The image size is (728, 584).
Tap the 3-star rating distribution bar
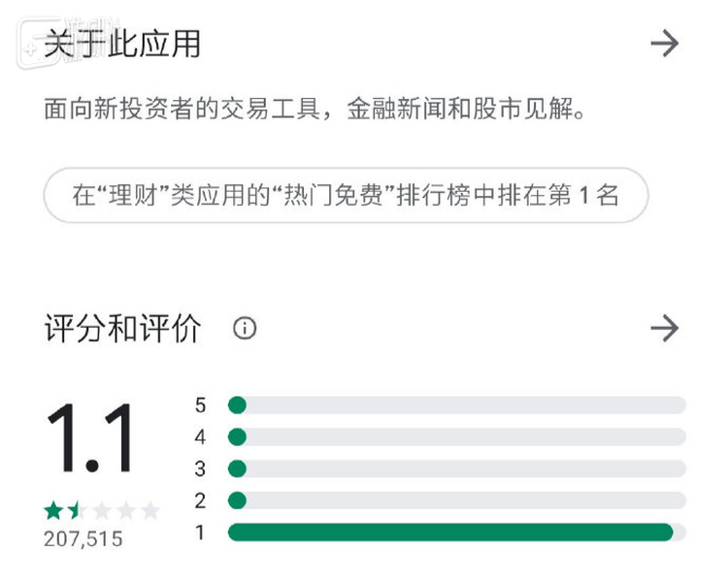(456, 469)
